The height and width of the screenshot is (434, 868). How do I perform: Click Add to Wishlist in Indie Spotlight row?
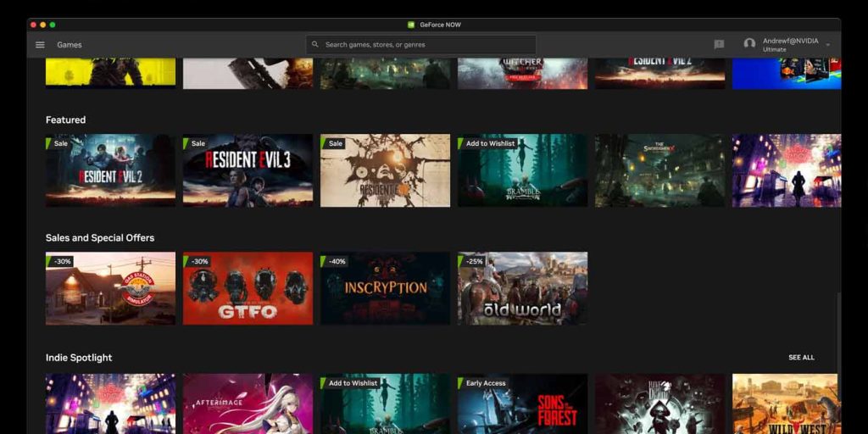(352, 383)
